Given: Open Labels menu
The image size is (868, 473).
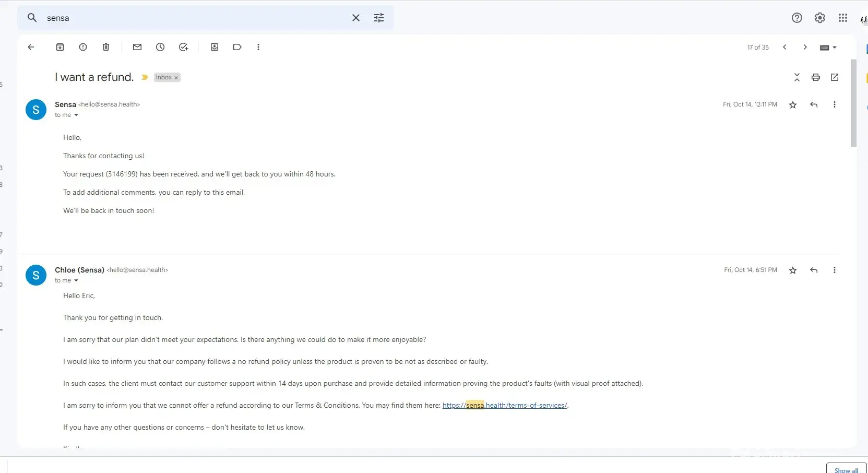Looking at the screenshot, I should [237, 47].
